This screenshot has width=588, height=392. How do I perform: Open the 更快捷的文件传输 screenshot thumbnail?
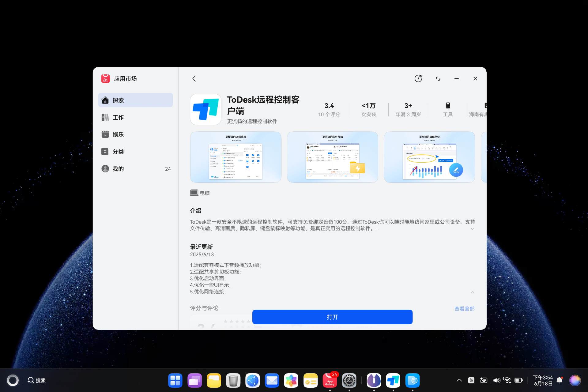(332, 157)
